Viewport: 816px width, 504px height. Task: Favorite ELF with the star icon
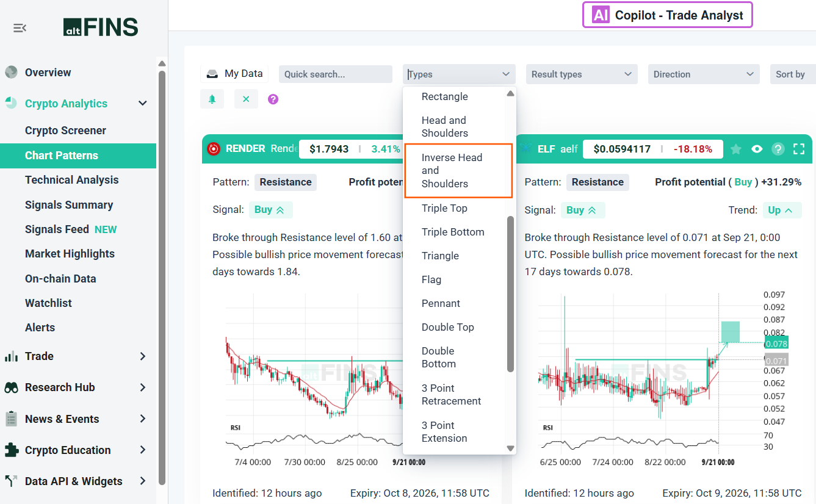pos(736,149)
